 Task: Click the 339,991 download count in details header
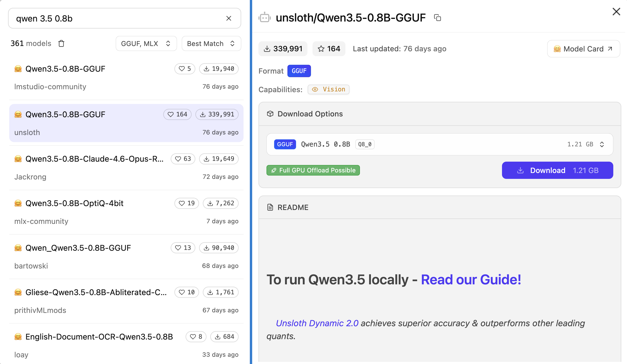pos(283,49)
